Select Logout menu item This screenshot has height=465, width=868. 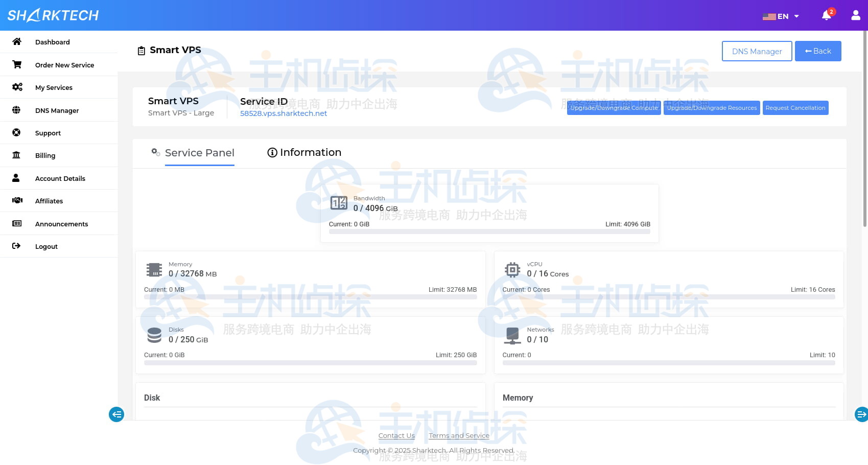click(59, 246)
